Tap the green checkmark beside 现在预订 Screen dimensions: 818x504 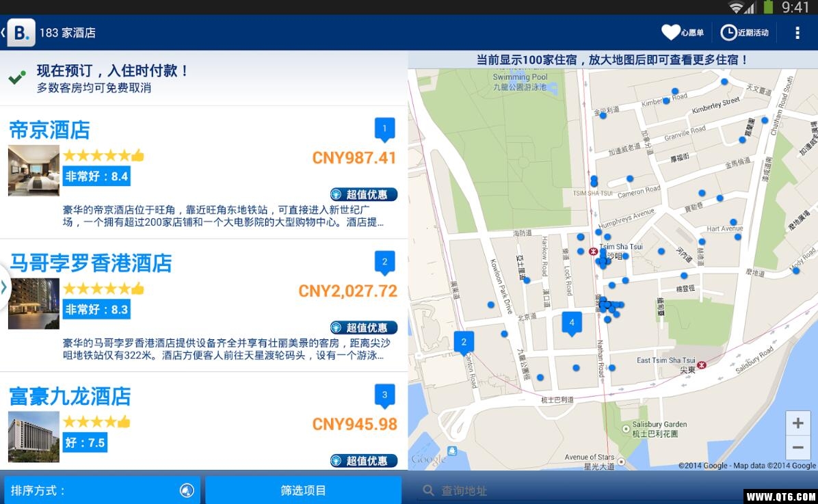[17, 78]
